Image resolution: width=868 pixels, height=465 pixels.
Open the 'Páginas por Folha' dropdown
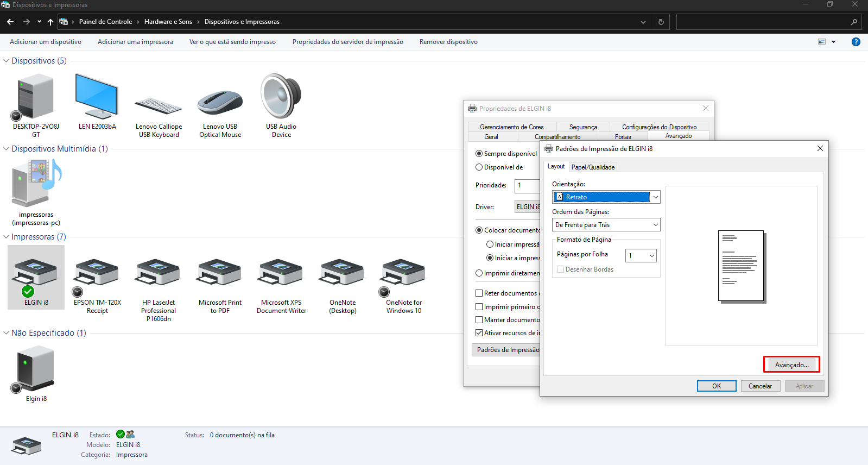[641, 255]
